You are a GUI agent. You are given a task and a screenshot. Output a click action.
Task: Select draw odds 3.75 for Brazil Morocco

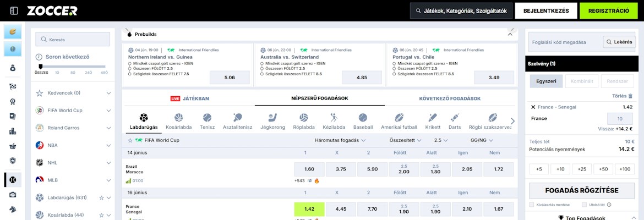pyautogui.click(x=341, y=169)
